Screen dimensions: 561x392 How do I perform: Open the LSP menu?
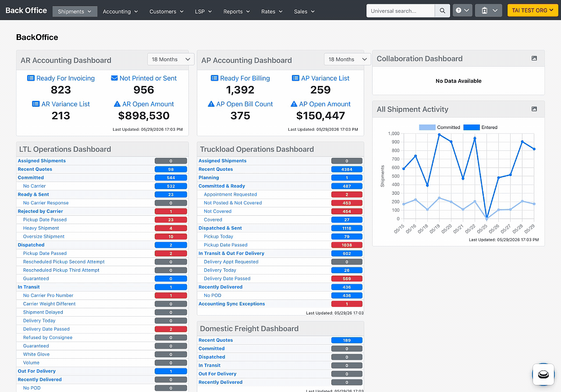tap(203, 11)
